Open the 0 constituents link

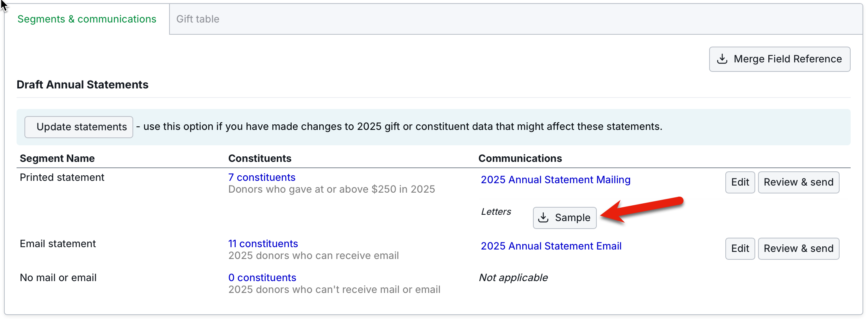(x=262, y=278)
